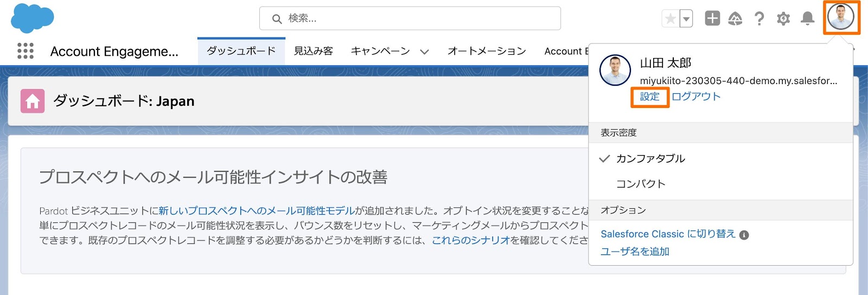Click the Salesforce cloud logo
The width and height of the screenshot is (868, 295).
coord(33,17)
